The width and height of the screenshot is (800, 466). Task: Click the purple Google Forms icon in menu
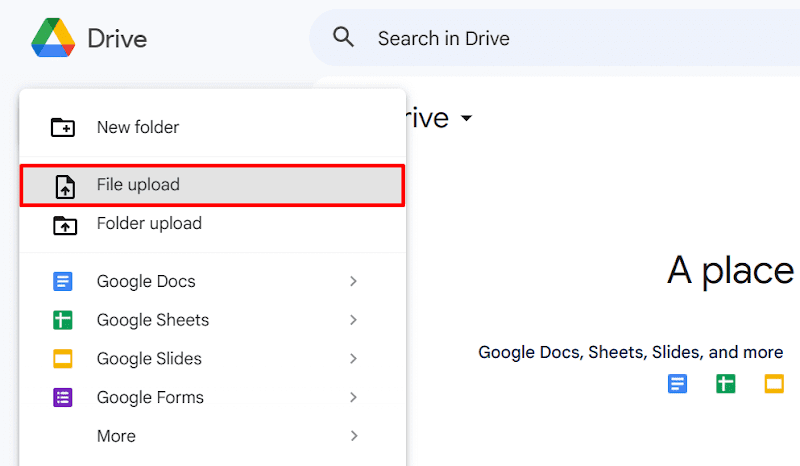tap(63, 398)
